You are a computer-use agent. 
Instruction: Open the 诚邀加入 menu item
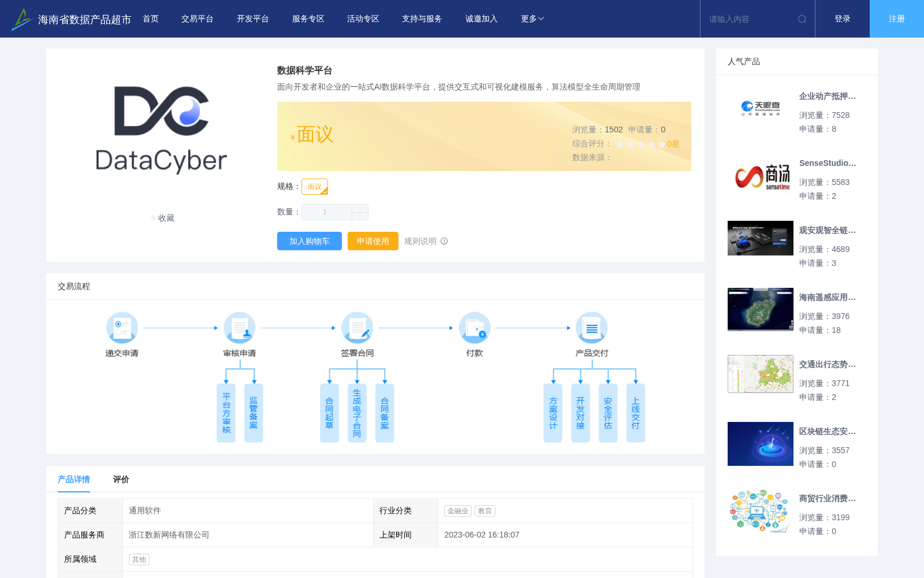[x=482, y=19]
